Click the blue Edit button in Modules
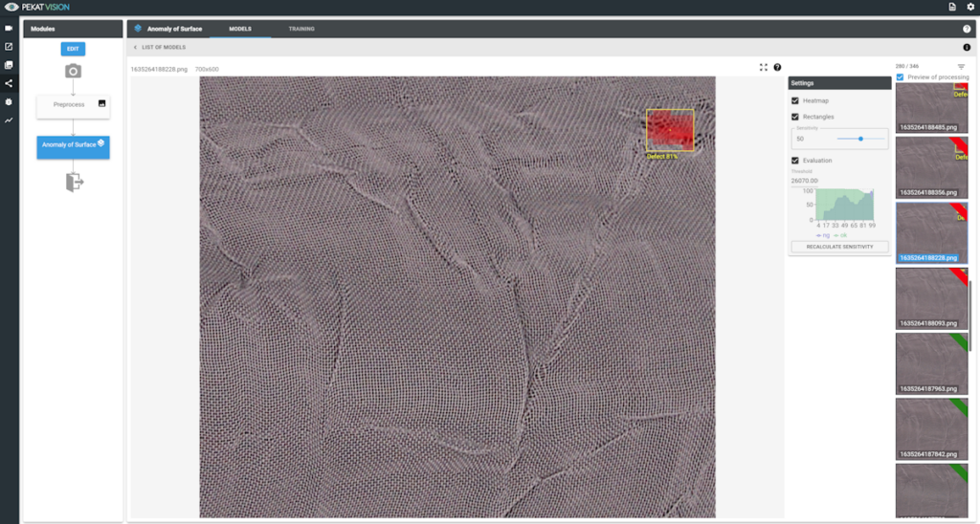This screenshot has width=980, height=524. 73,49
